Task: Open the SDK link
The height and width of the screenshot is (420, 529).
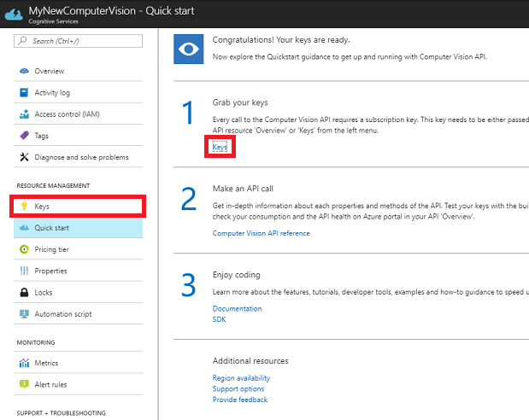Action: (x=220, y=319)
